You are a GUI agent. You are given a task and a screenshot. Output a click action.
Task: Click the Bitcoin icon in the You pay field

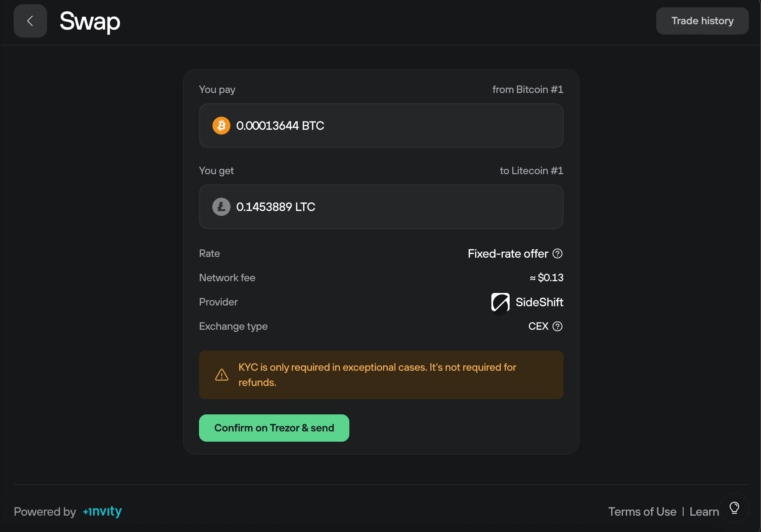coord(221,126)
